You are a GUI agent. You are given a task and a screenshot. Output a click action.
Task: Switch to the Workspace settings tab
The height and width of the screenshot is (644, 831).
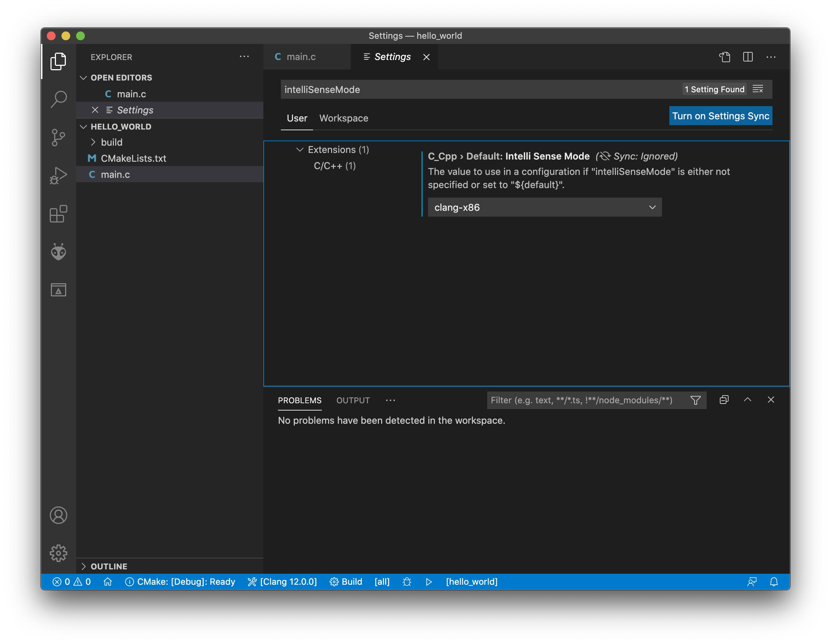(x=343, y=118)
